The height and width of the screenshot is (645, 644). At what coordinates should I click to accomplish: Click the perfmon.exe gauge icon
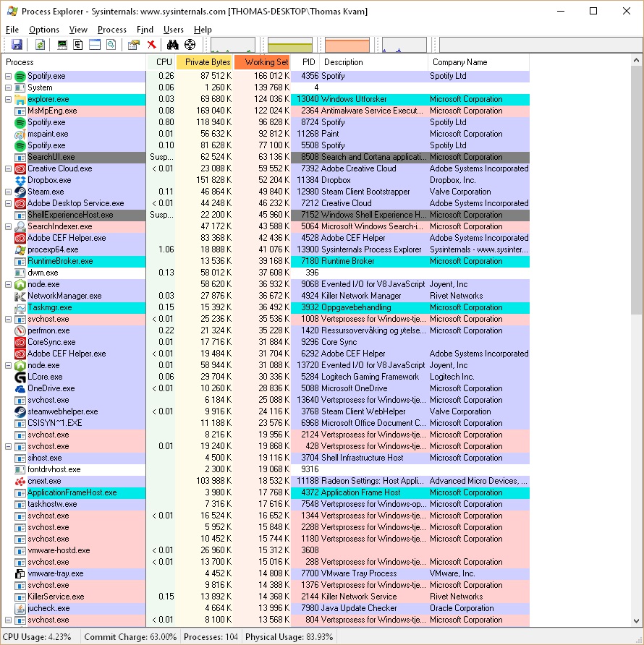pos(20,330)
